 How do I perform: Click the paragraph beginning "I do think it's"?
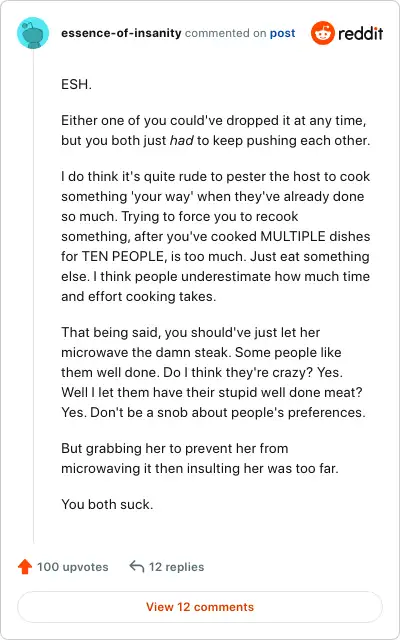[x=216, y=236]
